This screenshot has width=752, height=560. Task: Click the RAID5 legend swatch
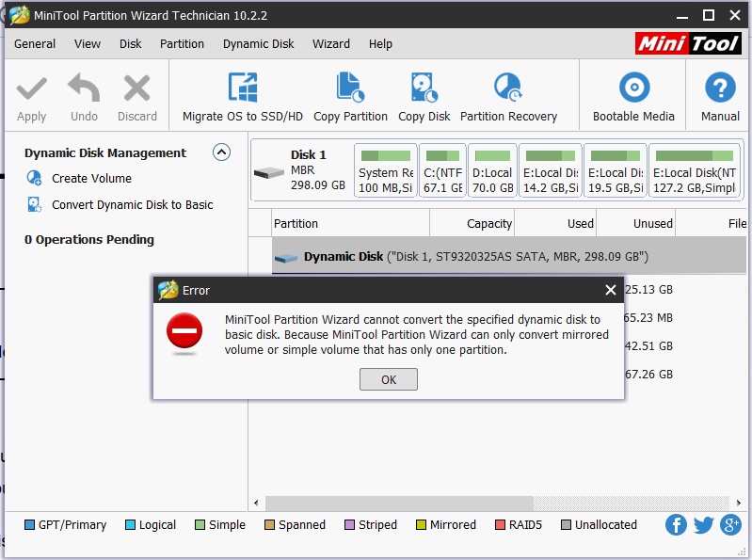(x=500, y=525)
